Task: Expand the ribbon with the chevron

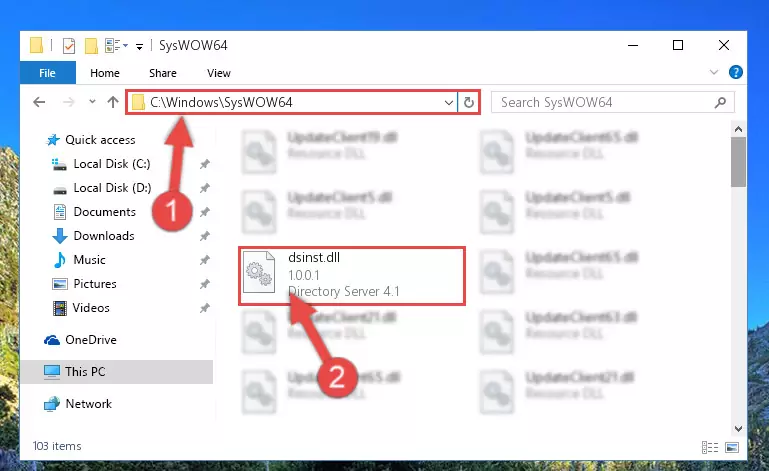Action: click(x=714, y=73)
